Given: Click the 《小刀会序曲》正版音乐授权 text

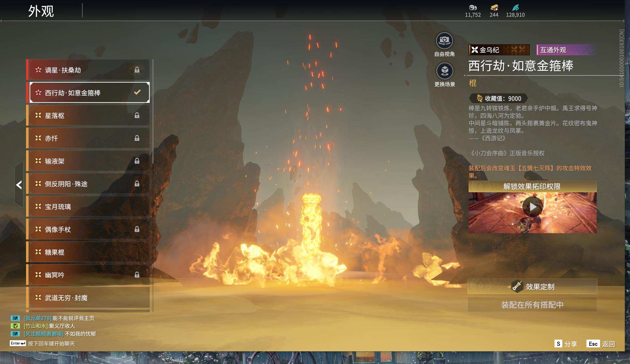Looking at the screenshot, I should (x=507, y=153).
